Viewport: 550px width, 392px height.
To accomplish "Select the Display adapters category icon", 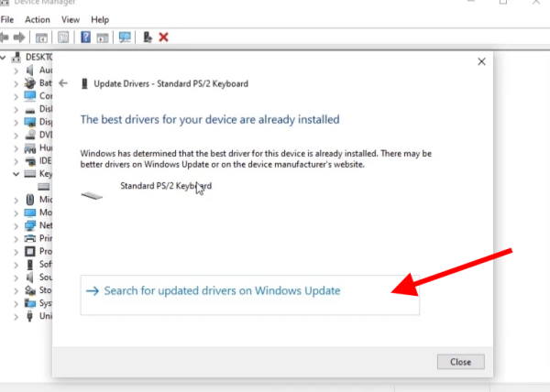I will [30, 122].
